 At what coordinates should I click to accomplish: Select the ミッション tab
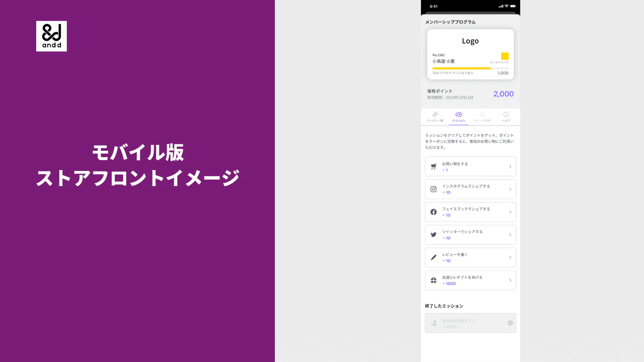click(x=459, y=117)
